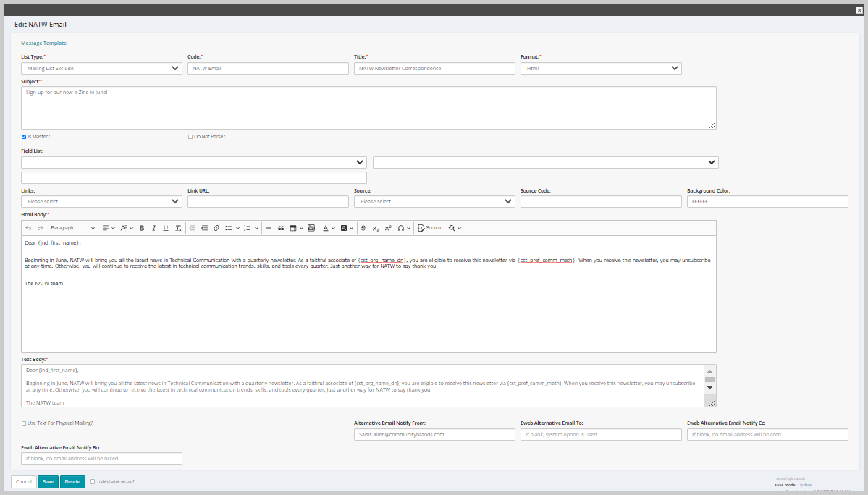Toggle bold formatting in the HTML editor
Screen dimensions: 868x495
(141, 227)
